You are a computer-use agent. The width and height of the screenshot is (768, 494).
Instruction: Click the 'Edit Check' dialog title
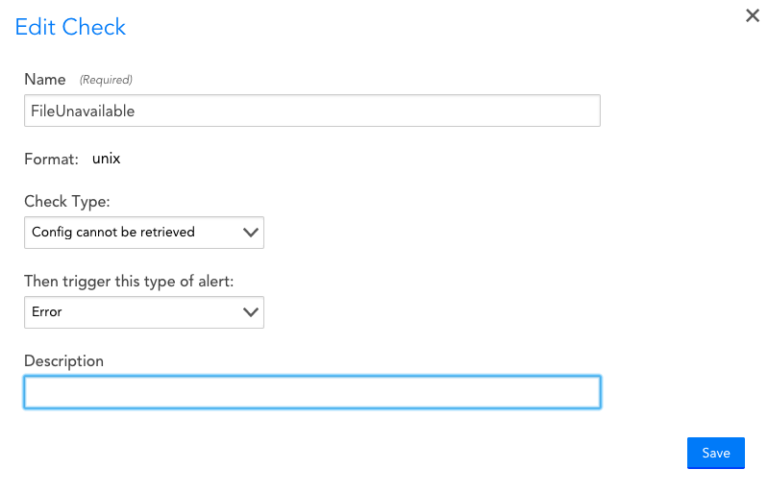(70, 27)
